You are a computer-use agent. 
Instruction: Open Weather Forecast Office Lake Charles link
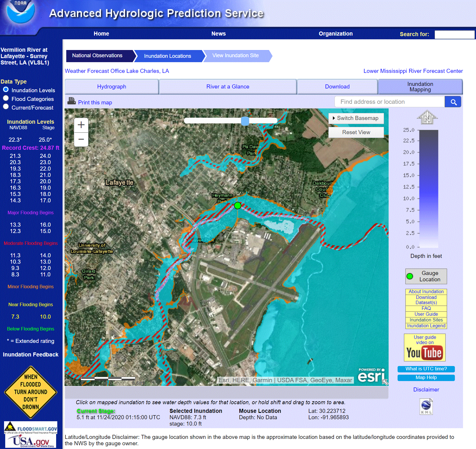coord(117,71)
